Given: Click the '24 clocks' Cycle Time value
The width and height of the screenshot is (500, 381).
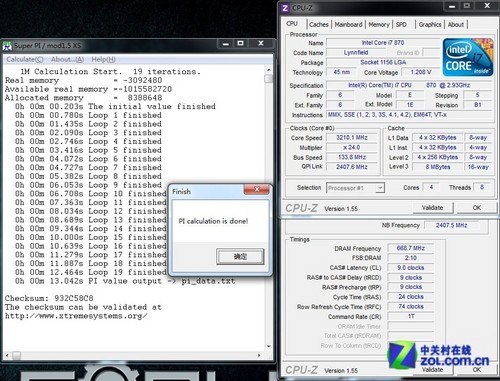Looking at the screenshot, I should (411, 297).
